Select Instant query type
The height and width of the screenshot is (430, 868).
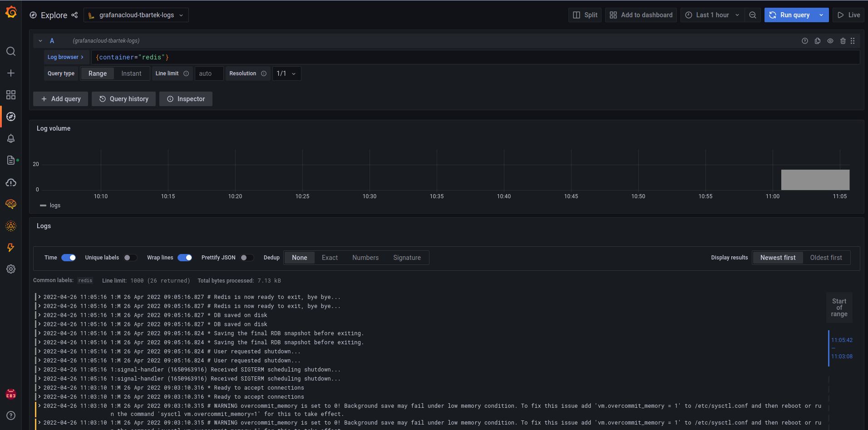point(131,73)
